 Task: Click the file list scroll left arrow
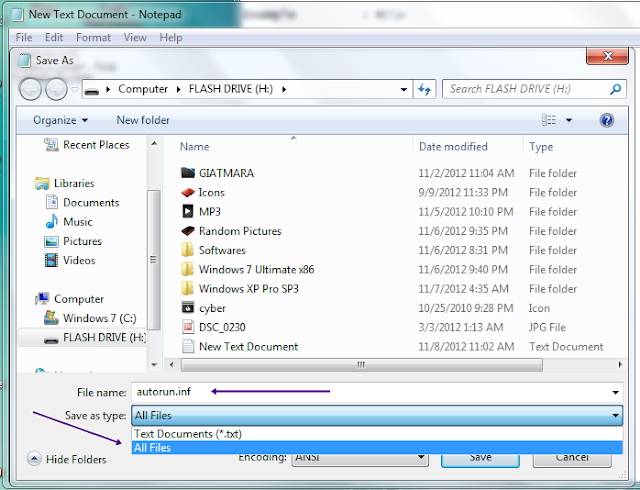click(x=172, y=365)
